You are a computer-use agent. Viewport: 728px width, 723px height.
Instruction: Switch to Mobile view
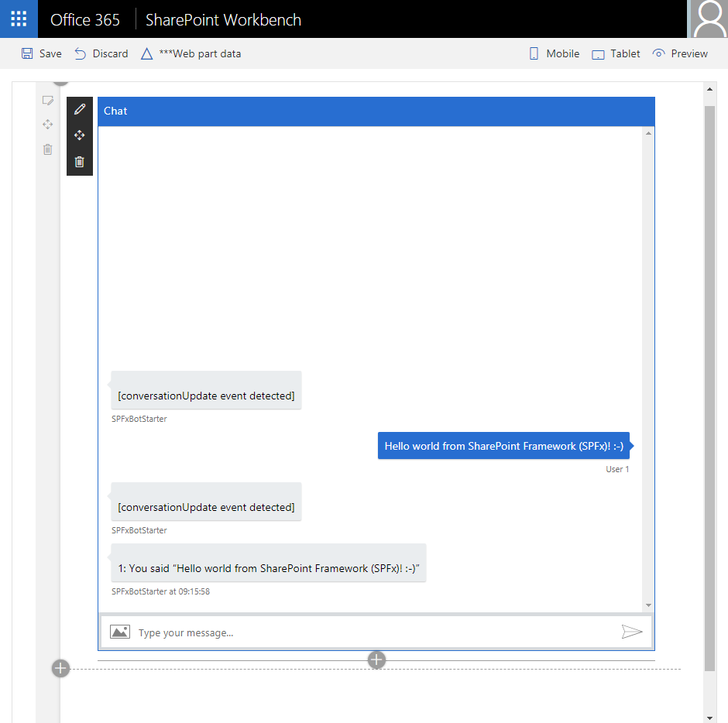click(x=554, y=53)
